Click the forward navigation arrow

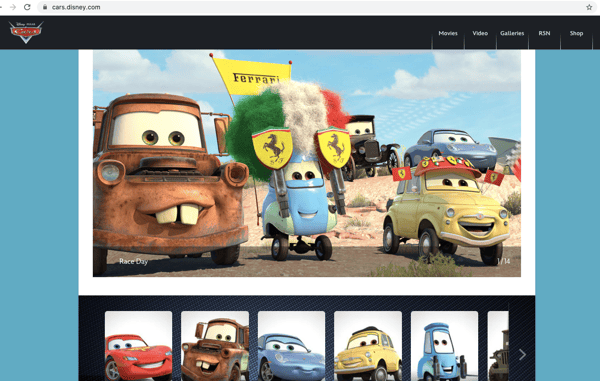tap(13, 7)
